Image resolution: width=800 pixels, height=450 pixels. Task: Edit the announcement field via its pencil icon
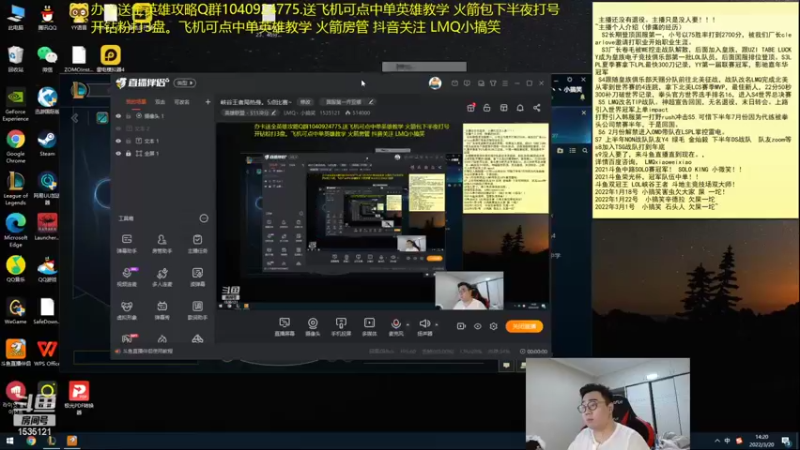click(371, 102)
